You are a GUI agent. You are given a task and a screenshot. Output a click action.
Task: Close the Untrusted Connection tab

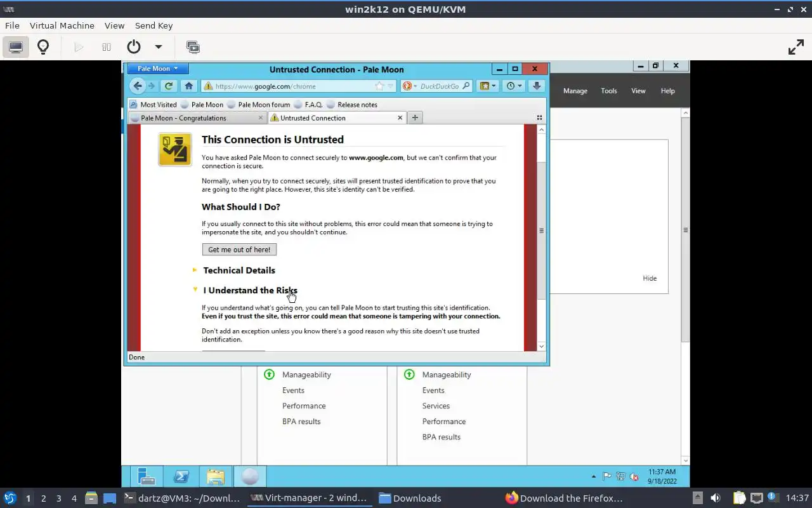400,117
